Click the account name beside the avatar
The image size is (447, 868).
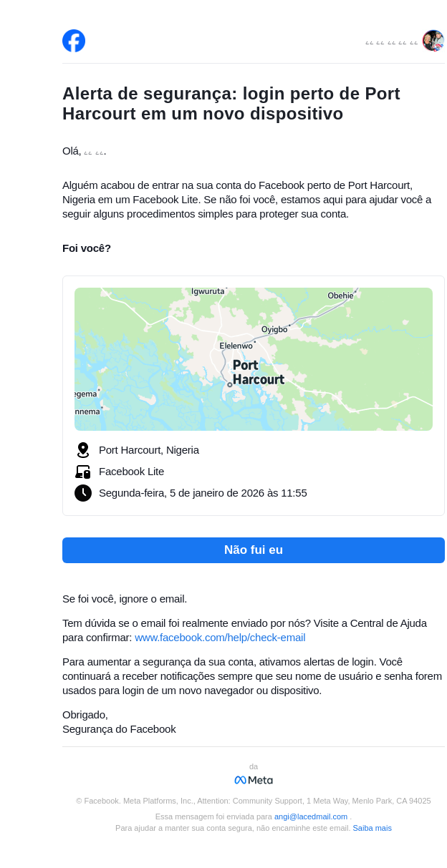click(391, 42)
